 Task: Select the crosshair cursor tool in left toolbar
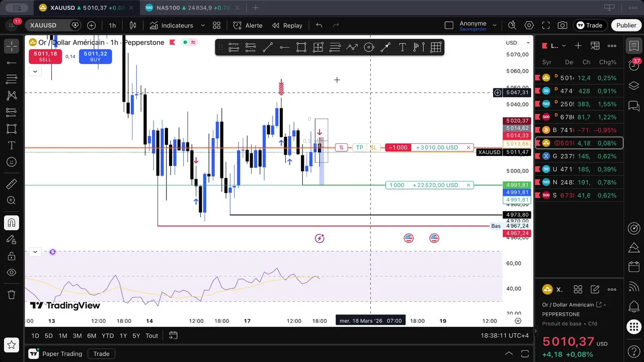pos(11,46)
